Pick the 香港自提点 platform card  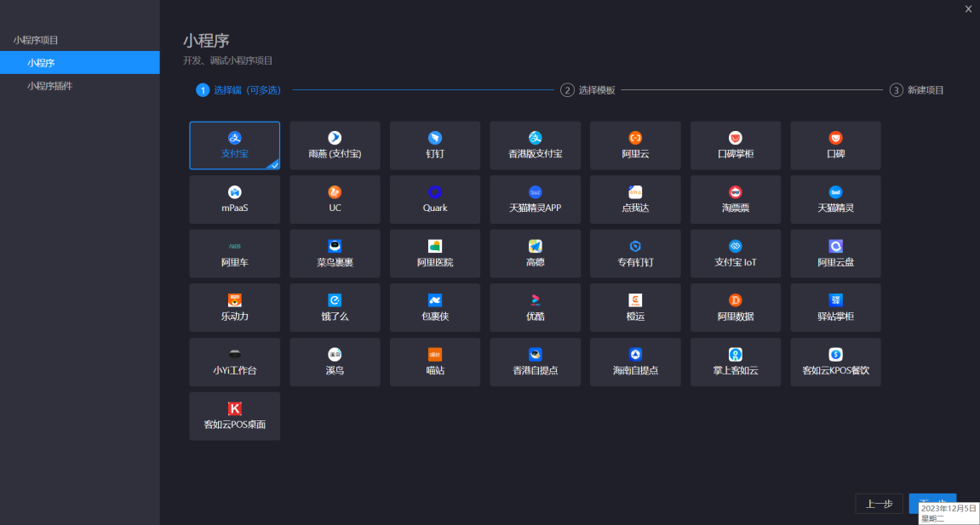click(x=535, y=362)
